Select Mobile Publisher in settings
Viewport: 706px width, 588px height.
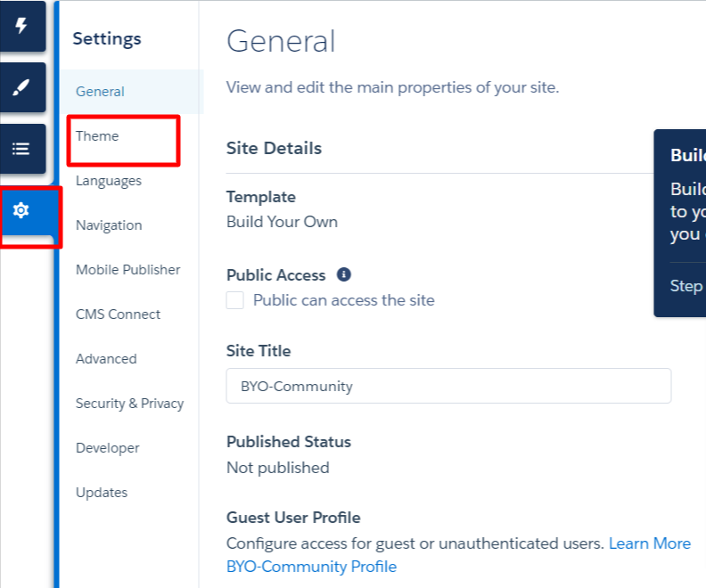(x=128, y=270)
